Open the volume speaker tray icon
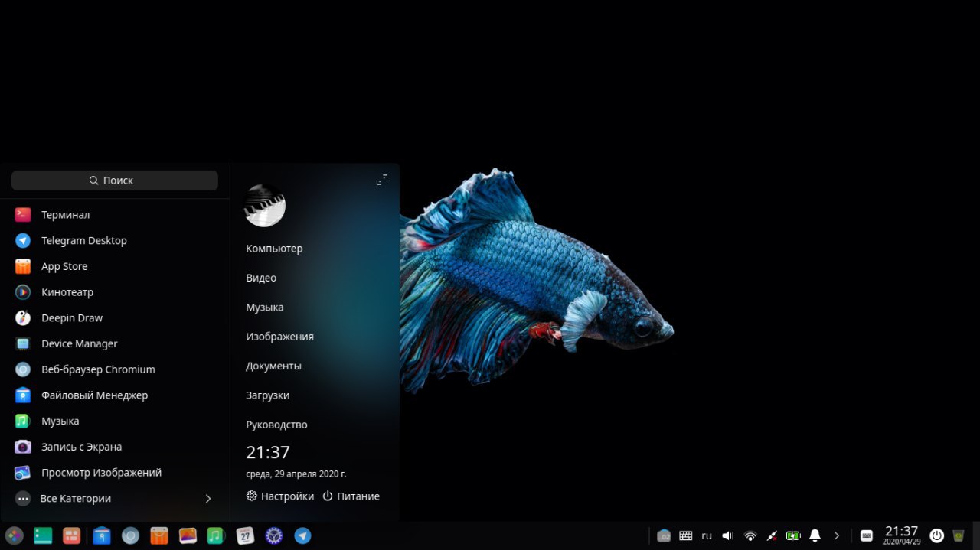This screenshot has width=980, height=550. click(728, 535)
